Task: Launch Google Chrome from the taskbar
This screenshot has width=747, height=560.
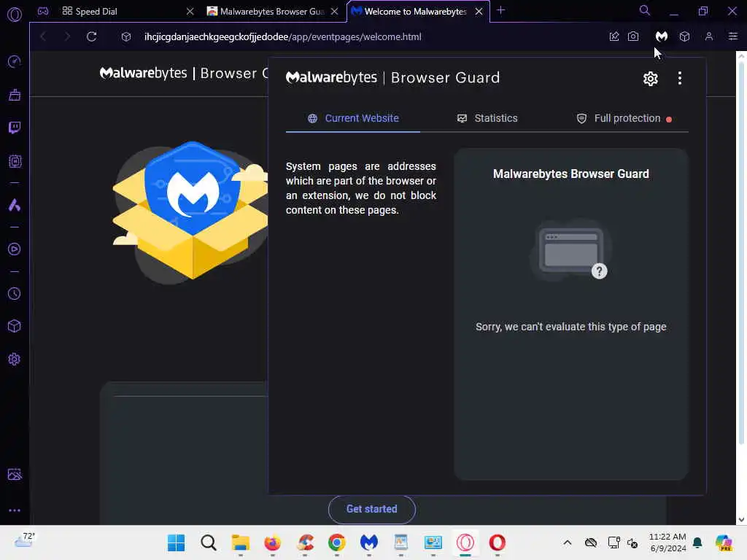Action: 337,542
